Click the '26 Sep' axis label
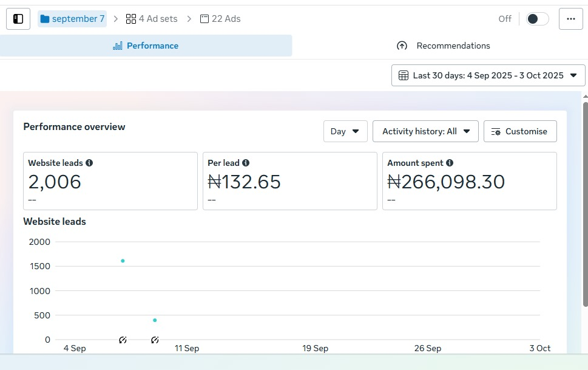Viewport: 588px width, 370px height. [428, 348]
